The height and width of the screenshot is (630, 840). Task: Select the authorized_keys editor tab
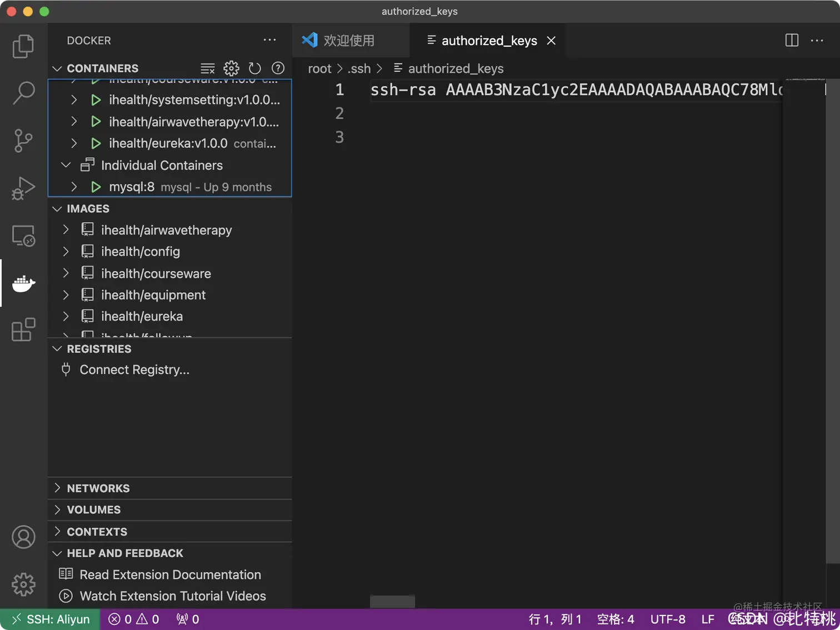pyautogui.click(x=489, y=41)
